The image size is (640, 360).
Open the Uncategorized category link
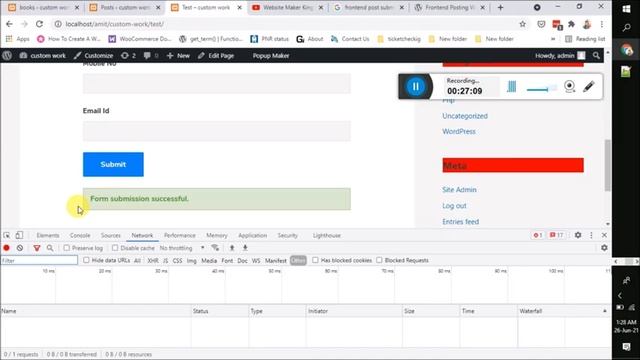(x=465, y=116)
